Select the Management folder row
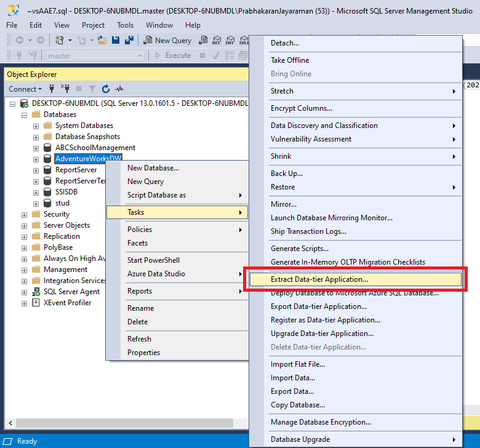Image resolution: width=480 pixels, height=448 pixels. click(x=65, y=270)
